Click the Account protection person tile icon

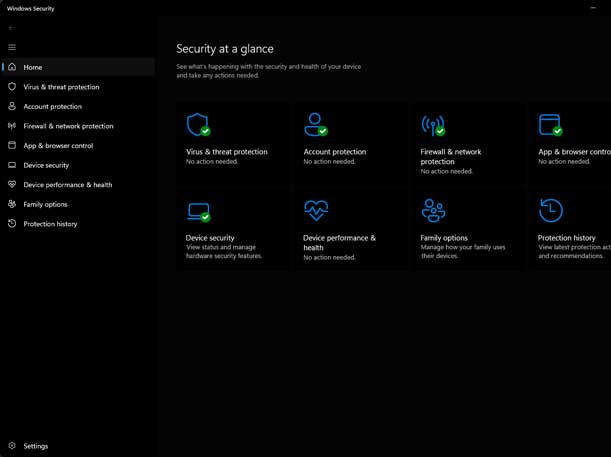[315, 124]
